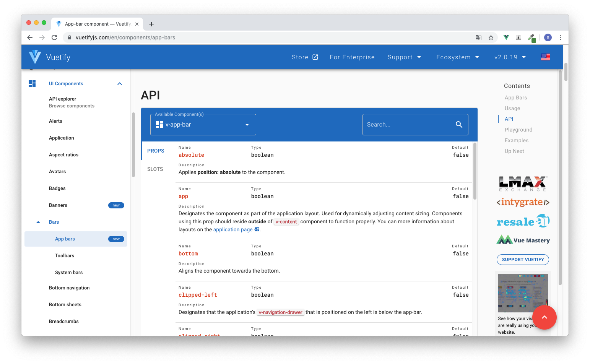This screenshot has height=364, width=590.
Task: Click the search magnifier icon in the API panel
Action: (459, 124)
